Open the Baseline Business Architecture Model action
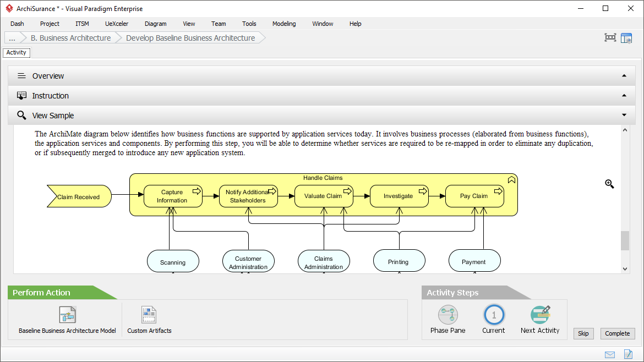 (67, 315)
